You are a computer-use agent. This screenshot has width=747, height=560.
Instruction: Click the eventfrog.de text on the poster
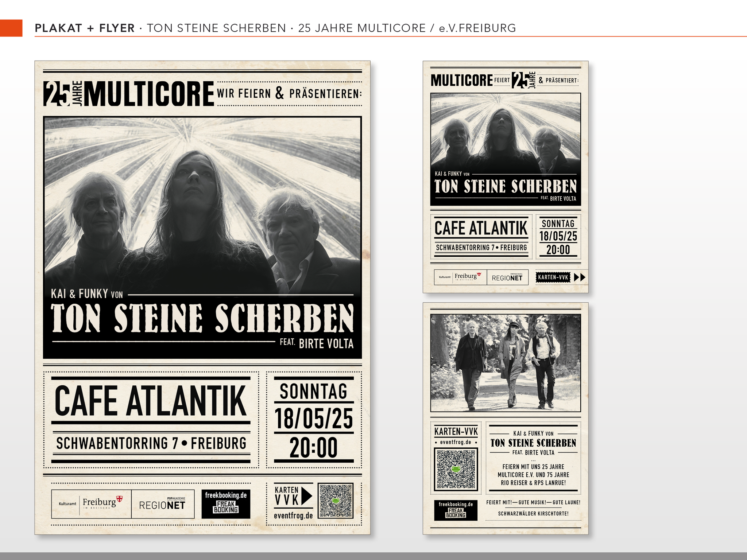(x=293, y=516)
